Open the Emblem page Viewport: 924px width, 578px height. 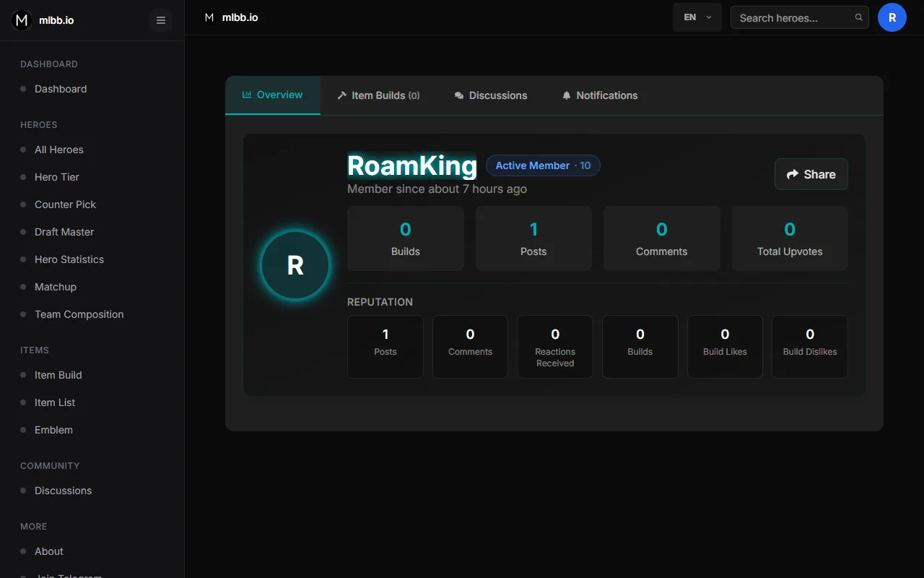tap(53, 430)
